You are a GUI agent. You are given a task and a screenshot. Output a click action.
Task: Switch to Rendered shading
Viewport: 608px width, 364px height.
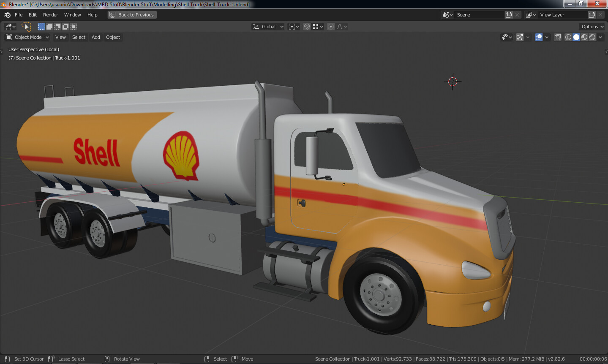[x=592, y=37]
